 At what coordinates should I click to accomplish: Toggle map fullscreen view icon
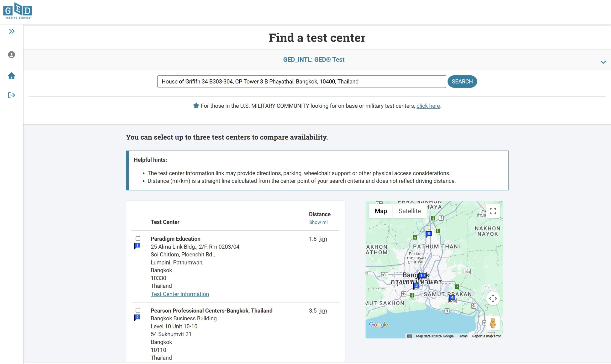[x=493, y=211]
